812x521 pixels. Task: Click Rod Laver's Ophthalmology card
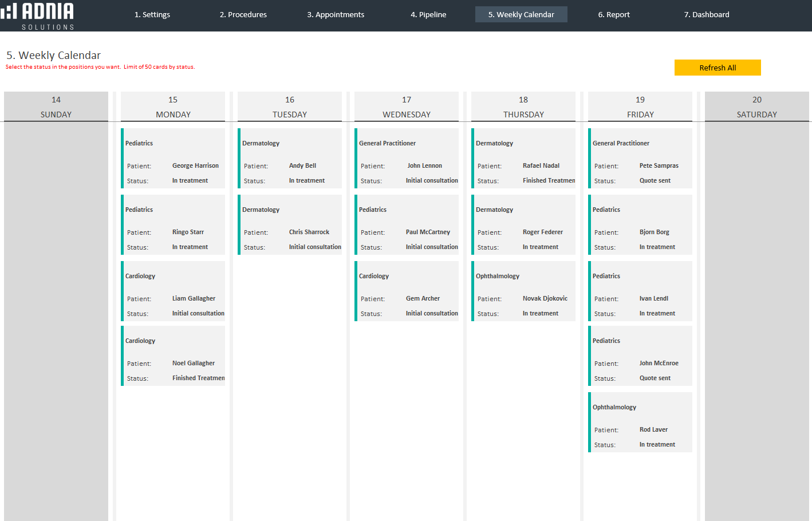[640, 422]
